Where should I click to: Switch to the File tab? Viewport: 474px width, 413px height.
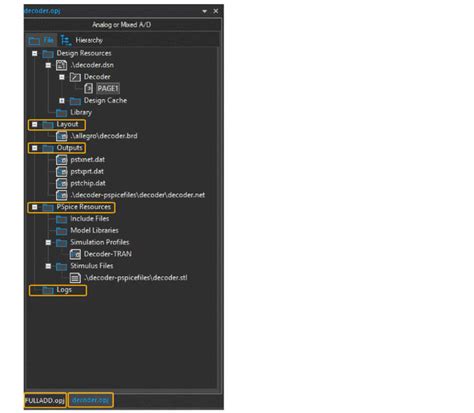coord(41,40)
